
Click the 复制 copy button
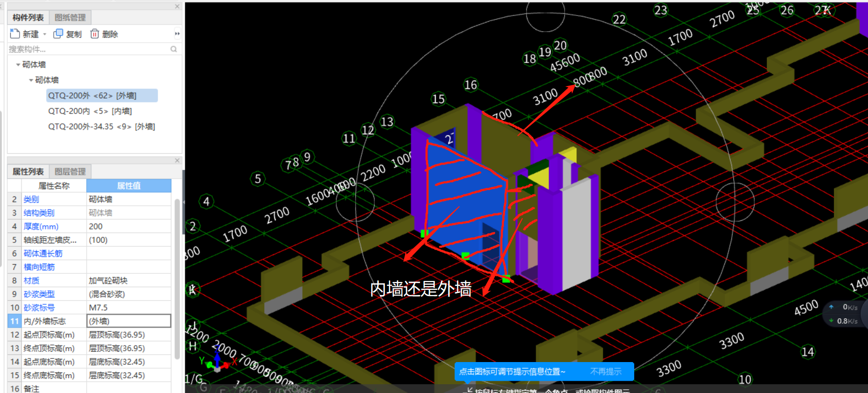[68, 34]
